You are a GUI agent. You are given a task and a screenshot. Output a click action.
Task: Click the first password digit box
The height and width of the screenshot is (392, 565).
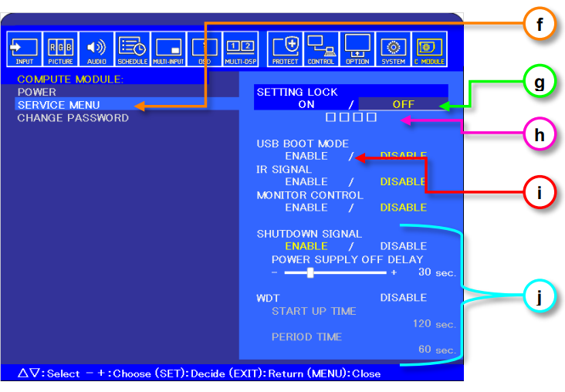point(330,117)
